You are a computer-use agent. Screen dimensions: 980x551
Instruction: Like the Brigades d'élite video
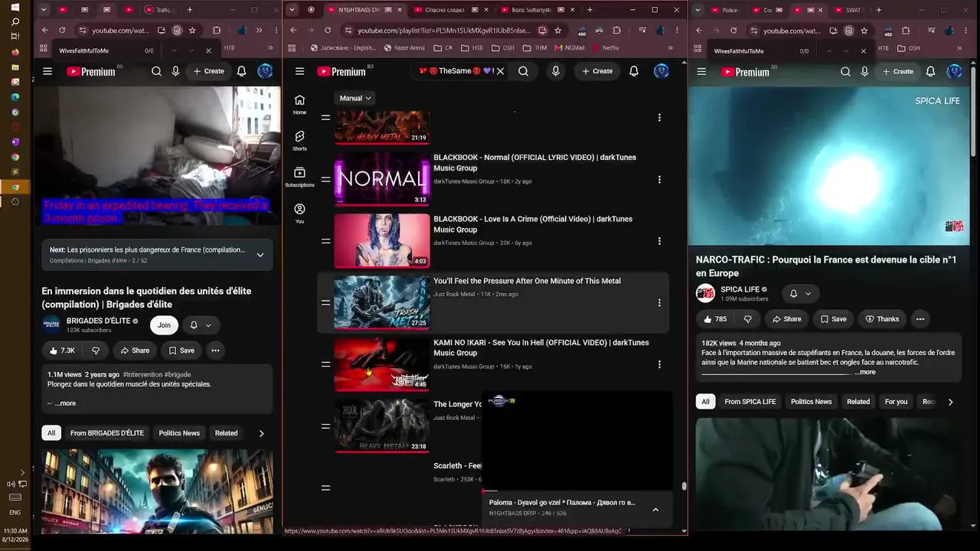point(62,350)
